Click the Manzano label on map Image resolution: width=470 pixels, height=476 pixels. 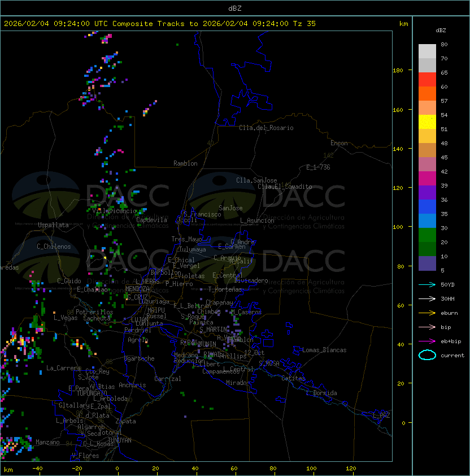[x=47, y=442]
